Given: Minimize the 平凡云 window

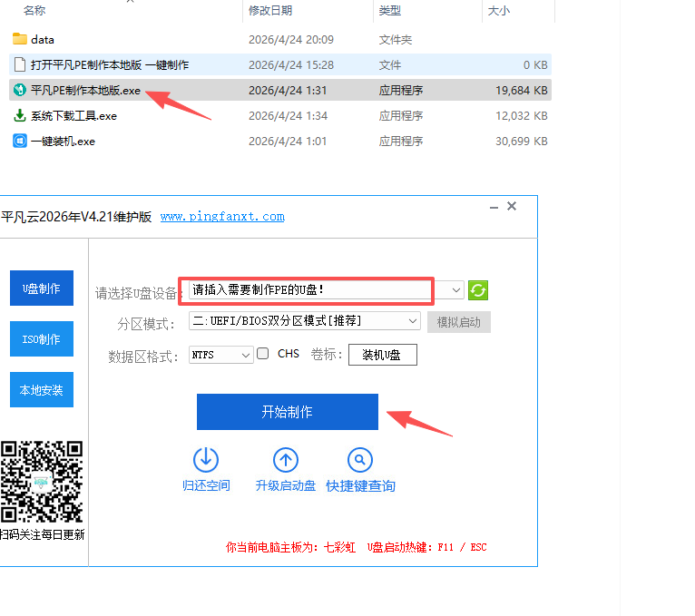Looking at the screenshot, I should pyautogui.click(x=494, y=208).
